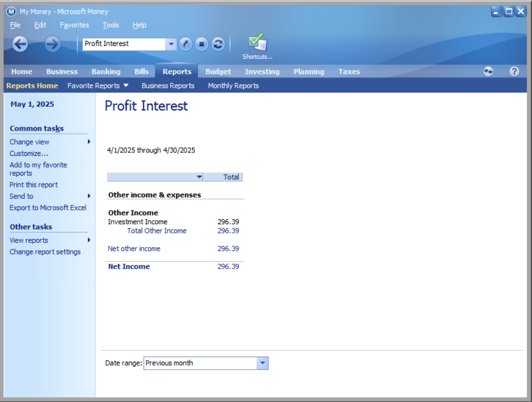Switch to the Taxes tab
This screenshot has height=402, width=532.
(349, 72)
